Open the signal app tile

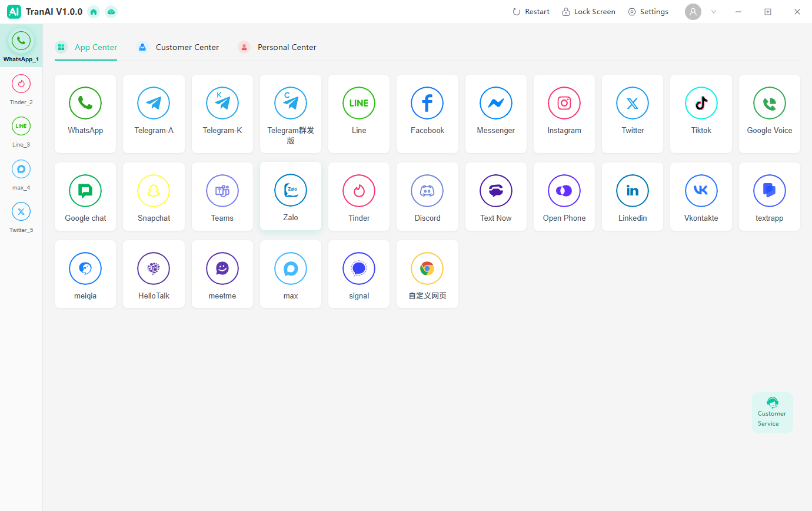pos(359,274)
